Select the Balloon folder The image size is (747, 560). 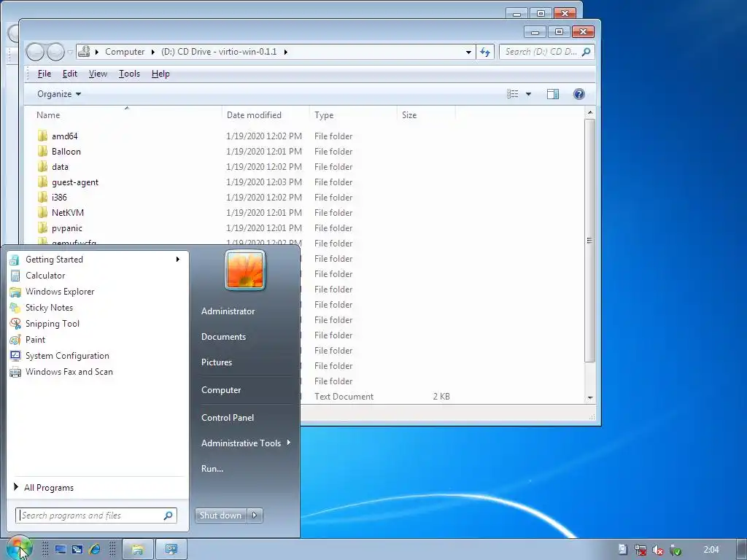(x=66, y=152)
